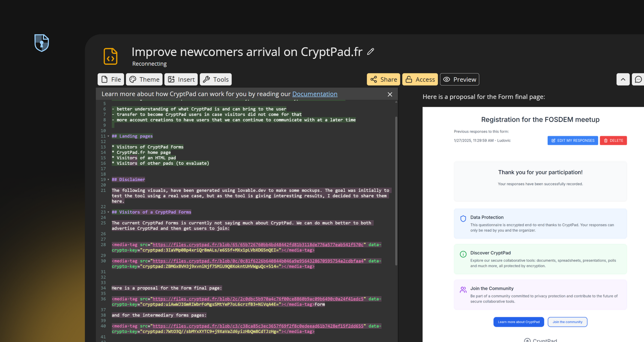Click the editor vertical scrollbar
This screenshot has width=644, height=342.
pyautogui.click(x=396, y=191)
